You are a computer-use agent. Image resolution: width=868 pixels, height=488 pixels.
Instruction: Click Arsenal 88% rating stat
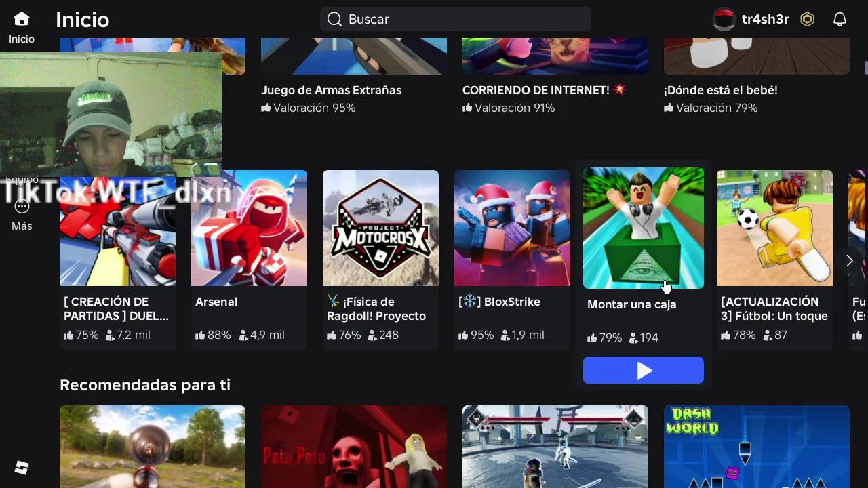tap(213, 335)
